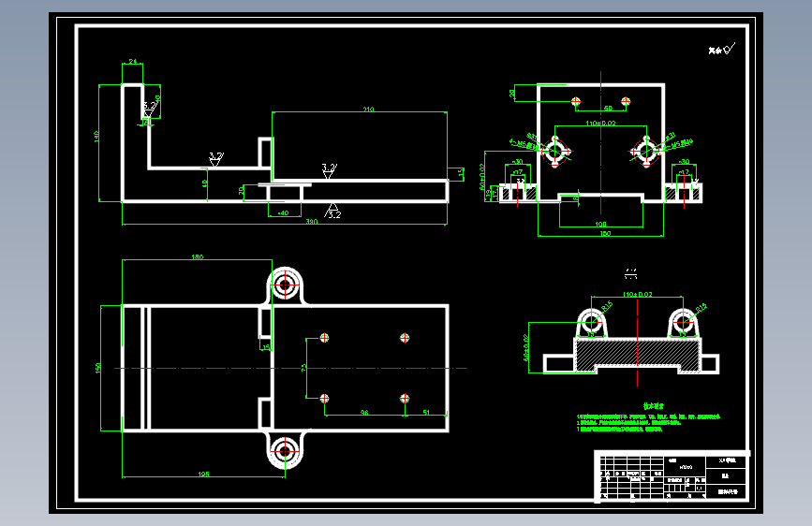
Task: Click the 210 dimension label
Action: [x=368, y=110]
